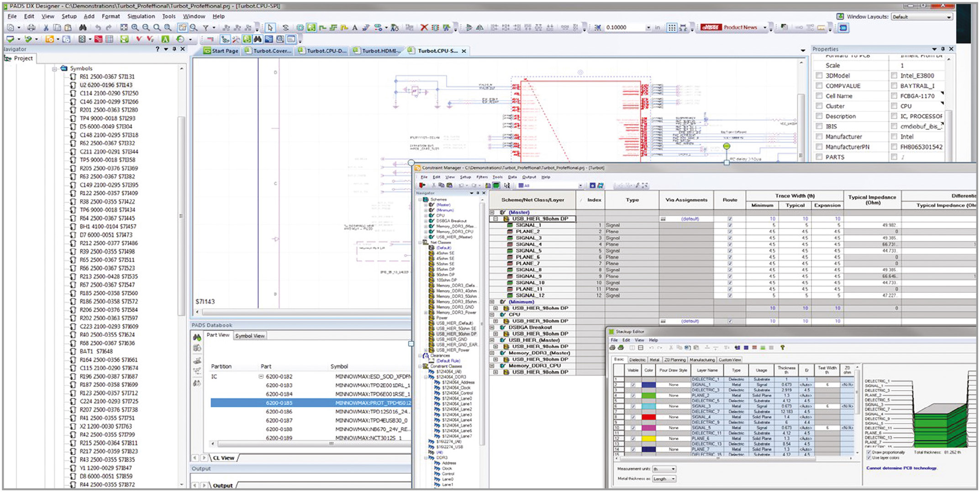
Task: Toggle the COMPVALUE property checkbox
Action: pyautogui.click(x=819, y=86)
